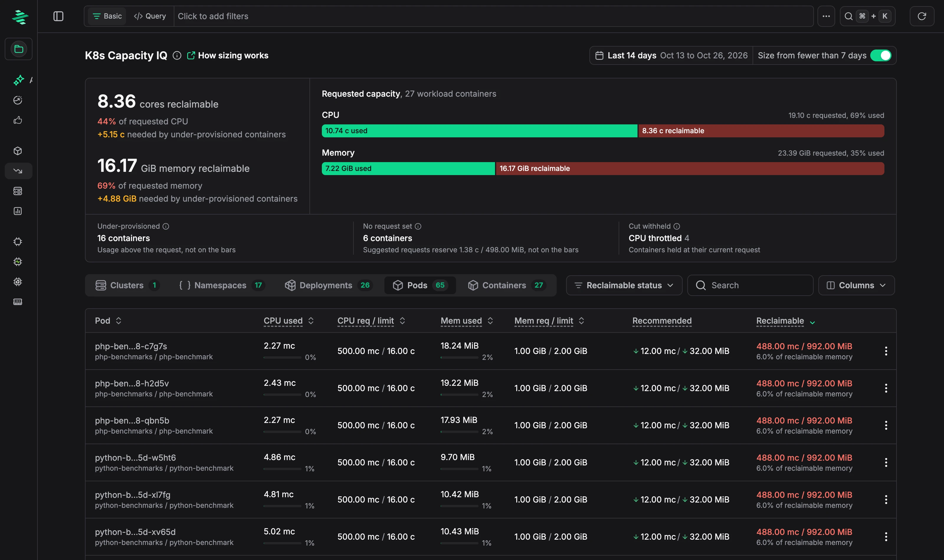Open Reclaimable status dropdown
Viewport: 944px width, 560px height.
pos(624,285)
